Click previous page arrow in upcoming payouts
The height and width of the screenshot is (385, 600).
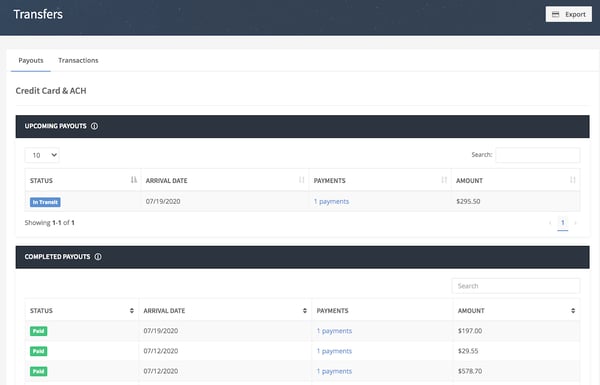[550, 223]
